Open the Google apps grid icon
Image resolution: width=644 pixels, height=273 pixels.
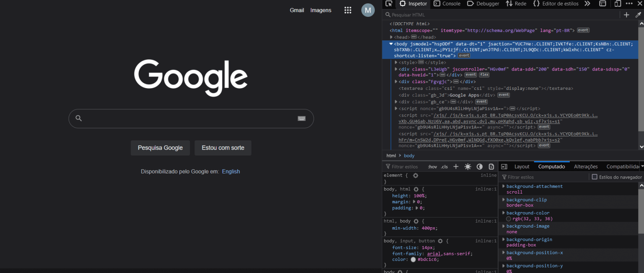pos(348,10)
